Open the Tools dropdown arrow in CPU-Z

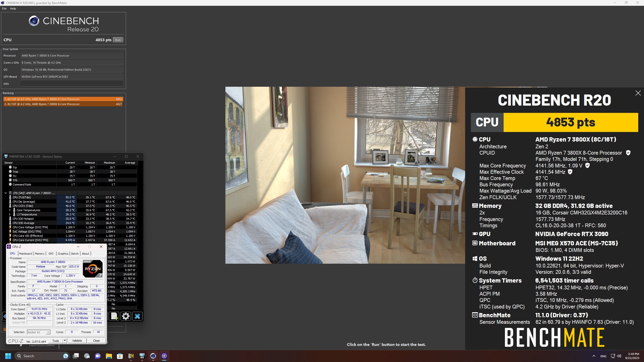click(x=65, y=341)
